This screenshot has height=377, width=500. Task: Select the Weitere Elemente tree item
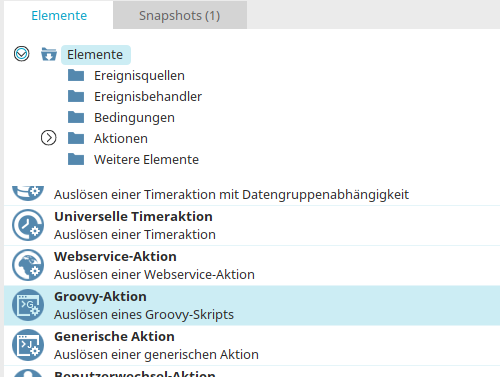tap(146, 159)
